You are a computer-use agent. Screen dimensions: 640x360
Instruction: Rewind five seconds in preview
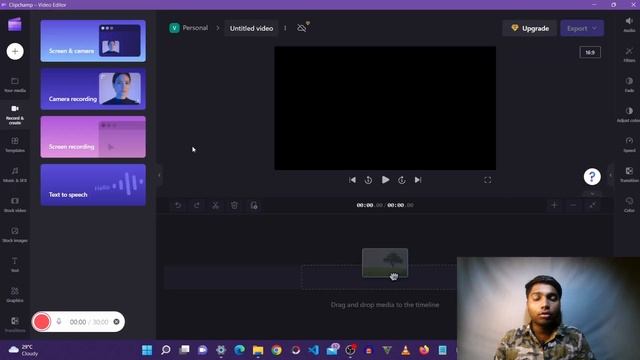pos(368,180)
